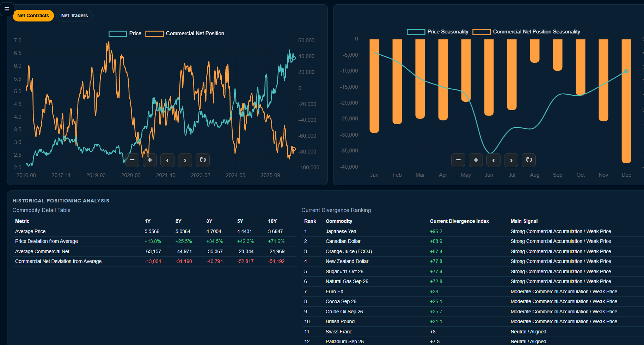The width and height of the screenshot is (644, 345).
Task: Click the Historical Positioning Analysis heading
Action: pos(61,201)
